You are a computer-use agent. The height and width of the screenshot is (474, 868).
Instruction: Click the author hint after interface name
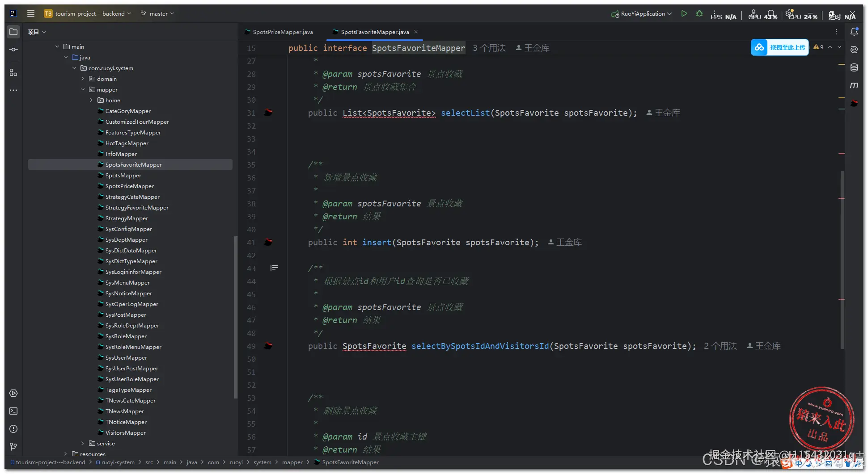pyautogui.click(x=533, y=48)
